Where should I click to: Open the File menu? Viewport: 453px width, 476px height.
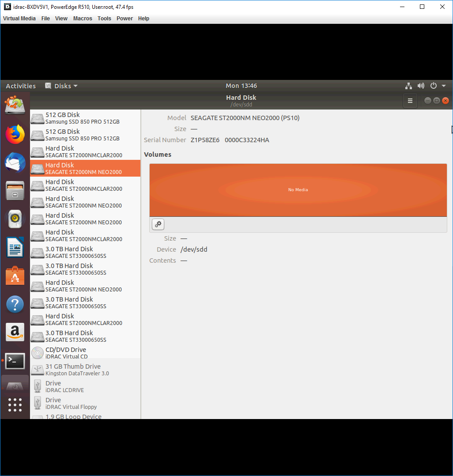[x=45, y=19]
